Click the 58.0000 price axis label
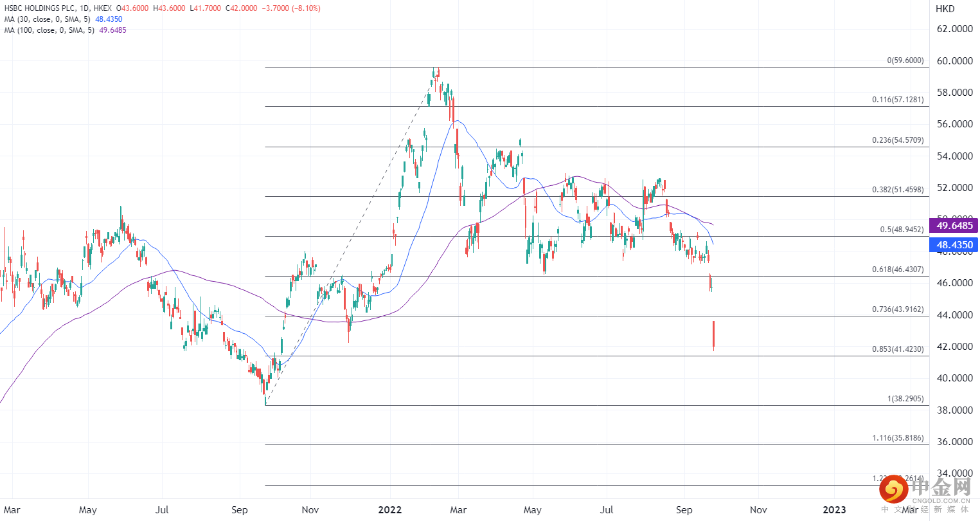Viewport: 980px width, 521px height. pos(954,93)
